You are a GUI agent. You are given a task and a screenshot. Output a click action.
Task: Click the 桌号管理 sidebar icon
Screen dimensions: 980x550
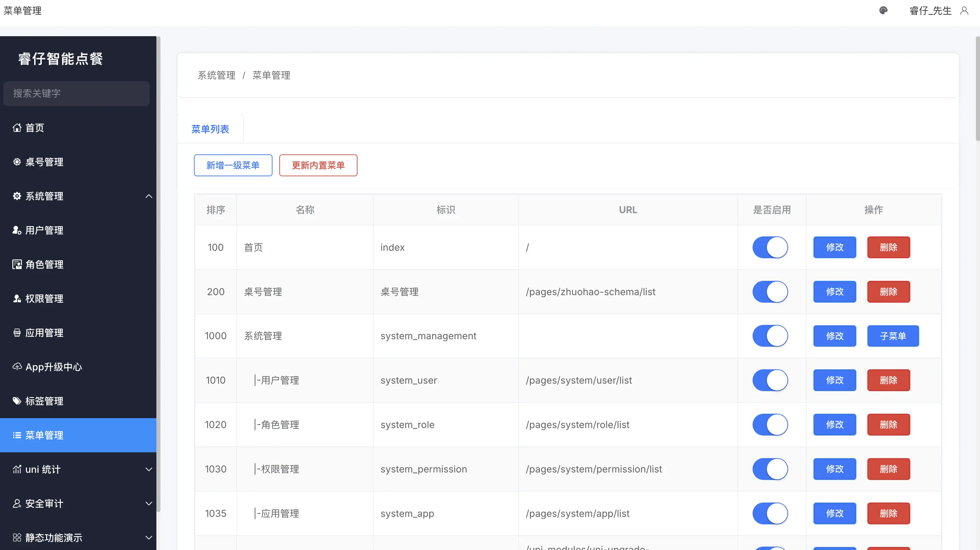pyautogui.click(x=17, y=162)
